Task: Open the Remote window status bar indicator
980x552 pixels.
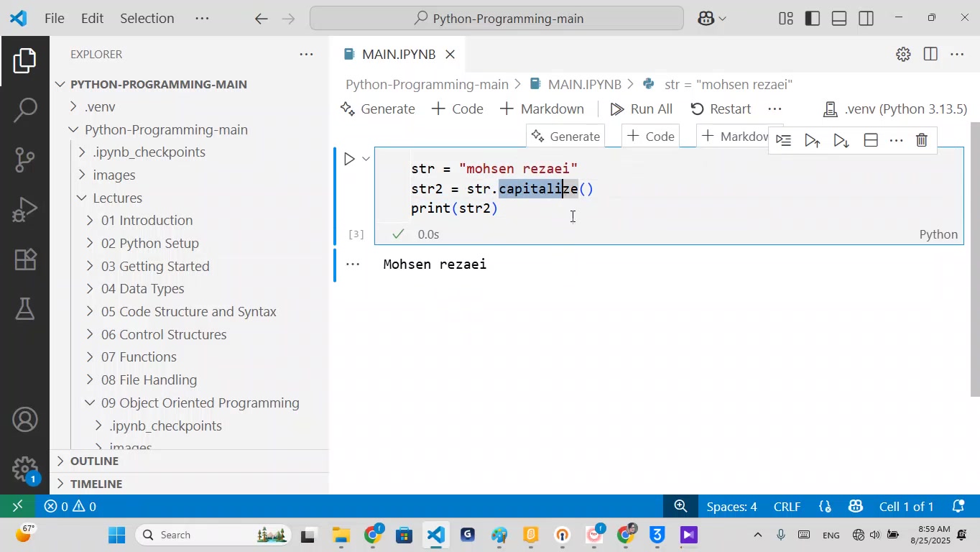Action: (x=18, y=507)
